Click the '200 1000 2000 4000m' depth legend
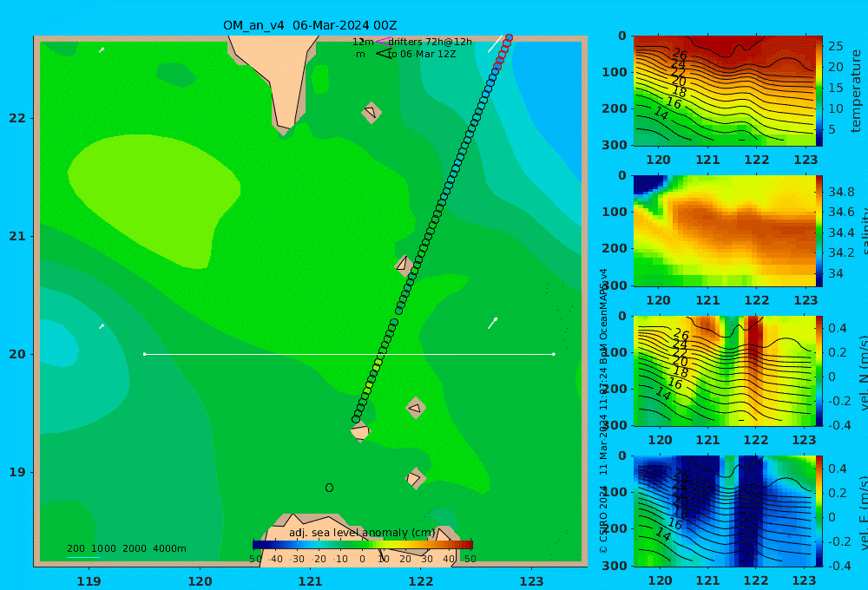Image resolution: width=868 pixels, height=590 pixels. (x=127, y=548)
